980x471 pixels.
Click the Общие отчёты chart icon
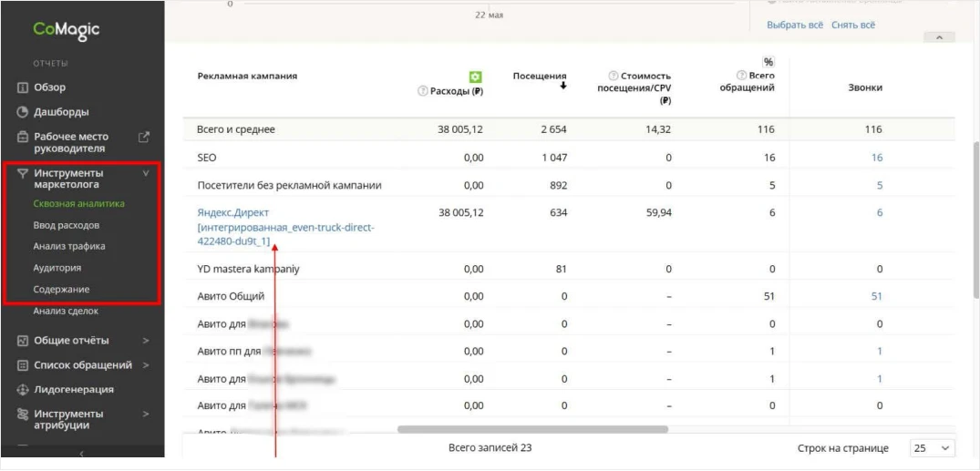pyautogui.click(x=23, y=341)
